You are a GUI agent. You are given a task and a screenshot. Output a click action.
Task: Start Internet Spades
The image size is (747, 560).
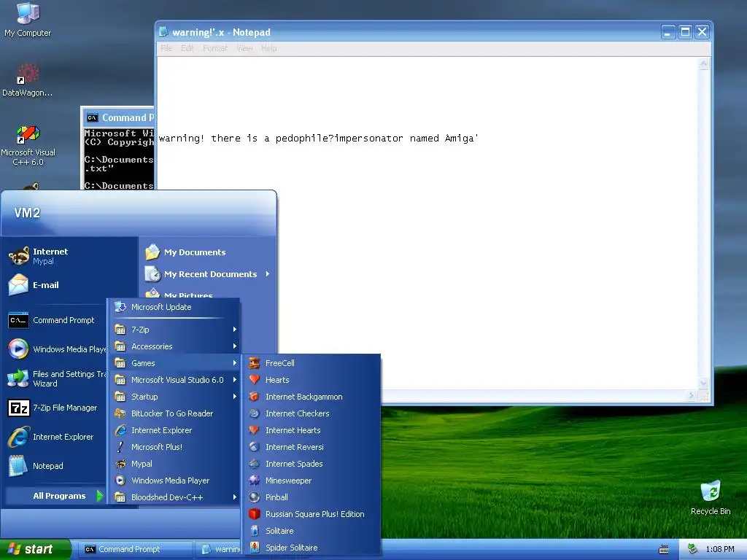(311, 463)
